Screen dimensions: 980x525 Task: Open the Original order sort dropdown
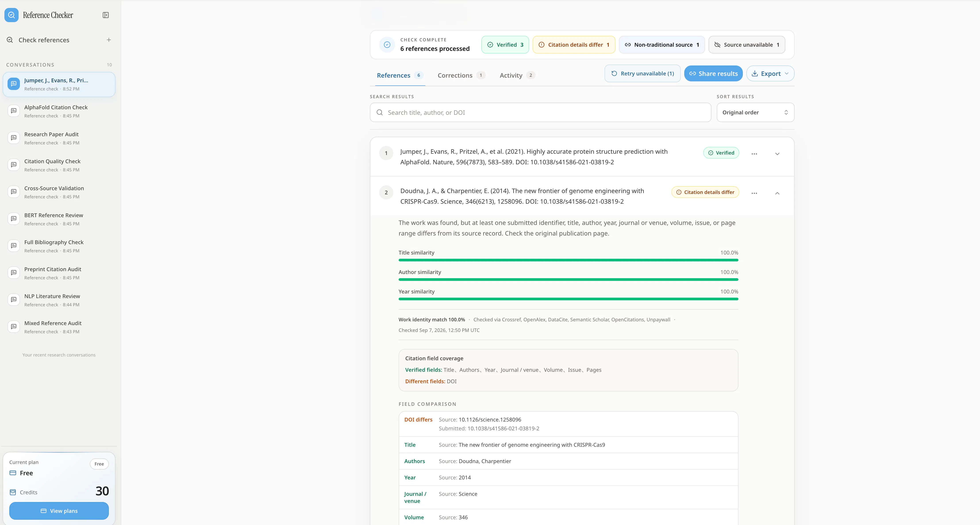(x=755, y=113)
